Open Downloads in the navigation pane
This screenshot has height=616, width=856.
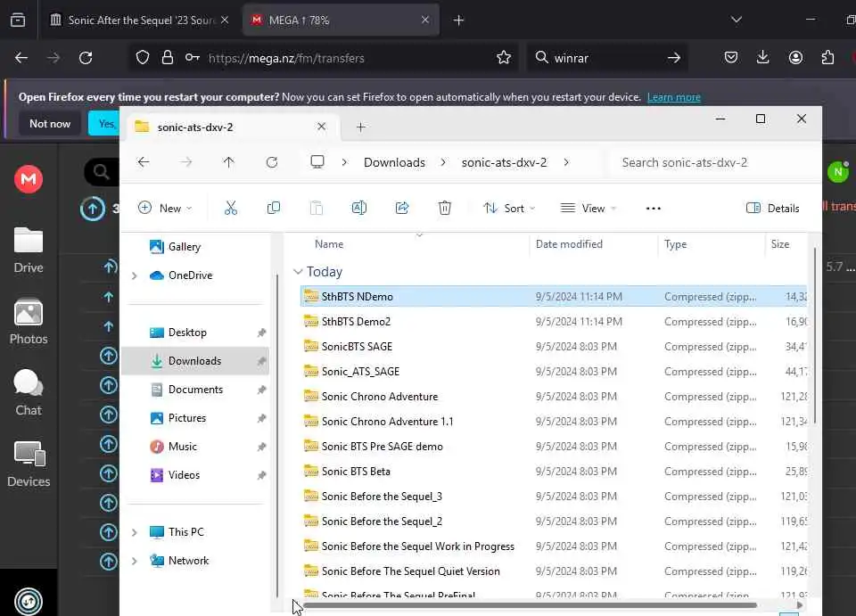(x=195, y=361)
